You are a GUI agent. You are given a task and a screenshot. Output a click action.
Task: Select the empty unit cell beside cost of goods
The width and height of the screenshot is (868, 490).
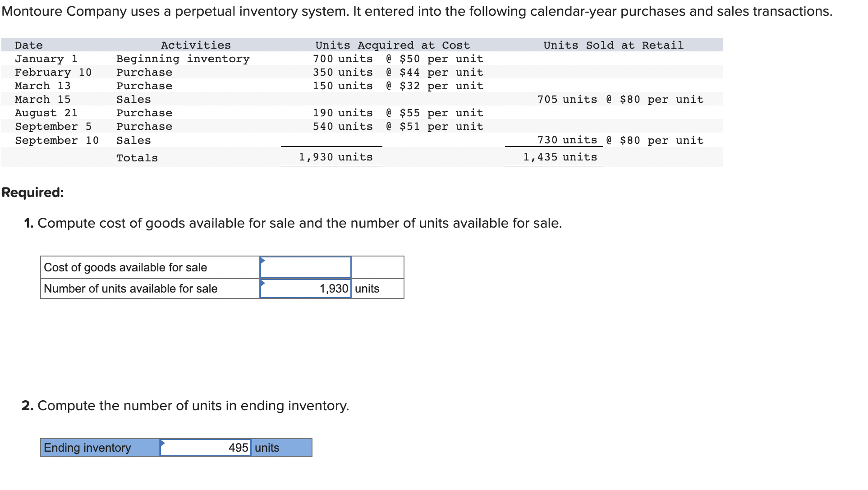coord(377,267)
